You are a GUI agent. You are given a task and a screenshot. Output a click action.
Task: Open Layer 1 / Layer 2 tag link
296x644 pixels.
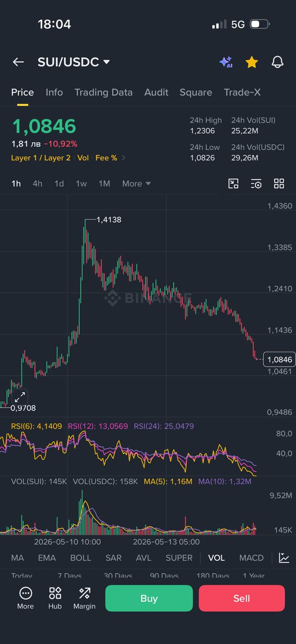tap(41, 158)
